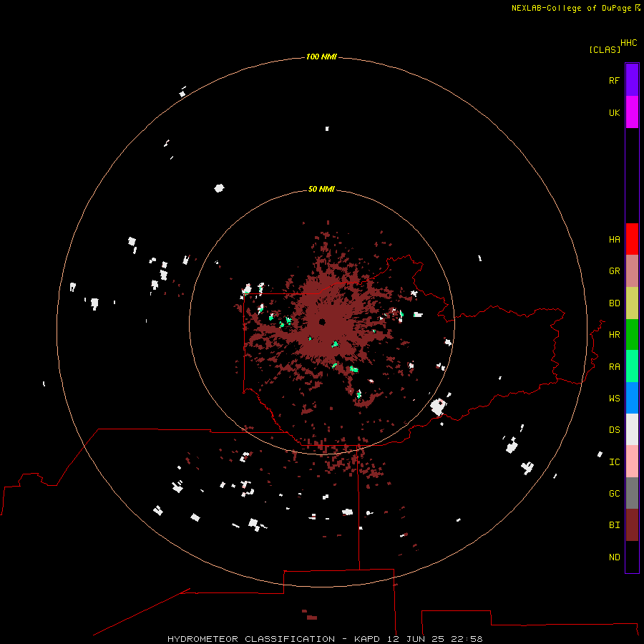Click the "BD" legend label
The height and width of the screenshot is (644, 644).
(x=614, y=303)
